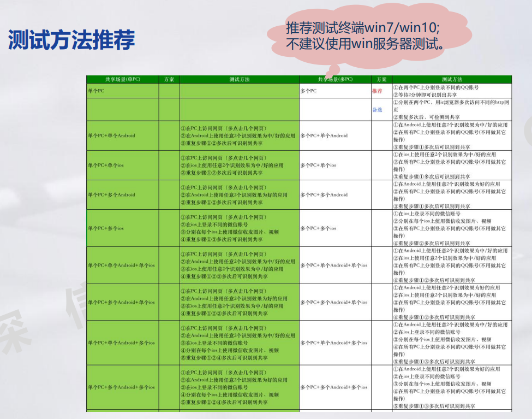Click the red 推荐 label
Screen dimensions: 532x419
point(377,91)
